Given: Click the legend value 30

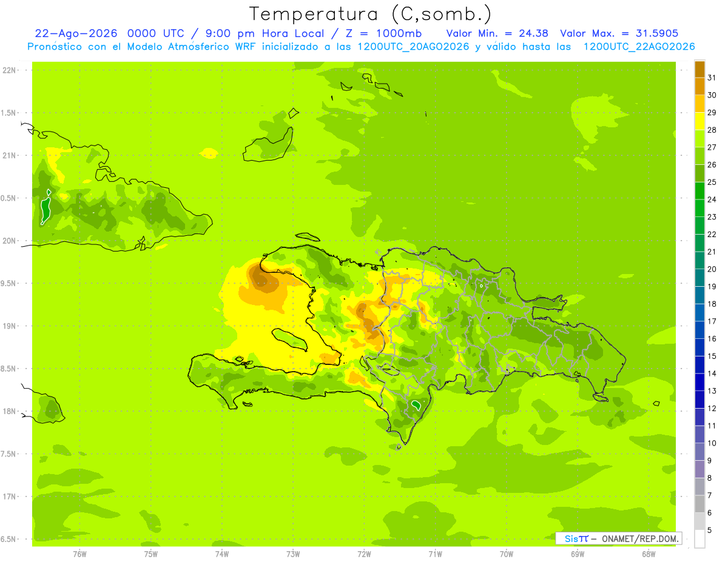Looking at the screenshot, I should coord(712,95).
